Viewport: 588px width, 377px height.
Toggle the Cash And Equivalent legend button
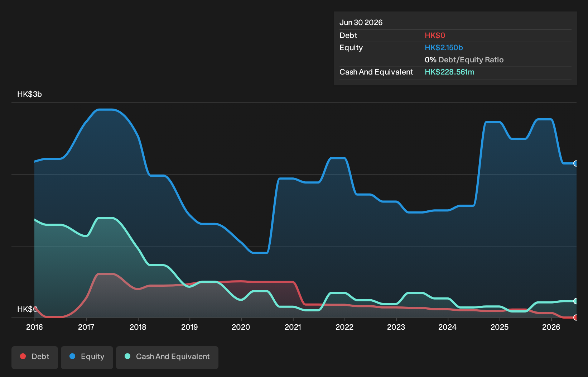pyautogui.click(x=167, y=357)
